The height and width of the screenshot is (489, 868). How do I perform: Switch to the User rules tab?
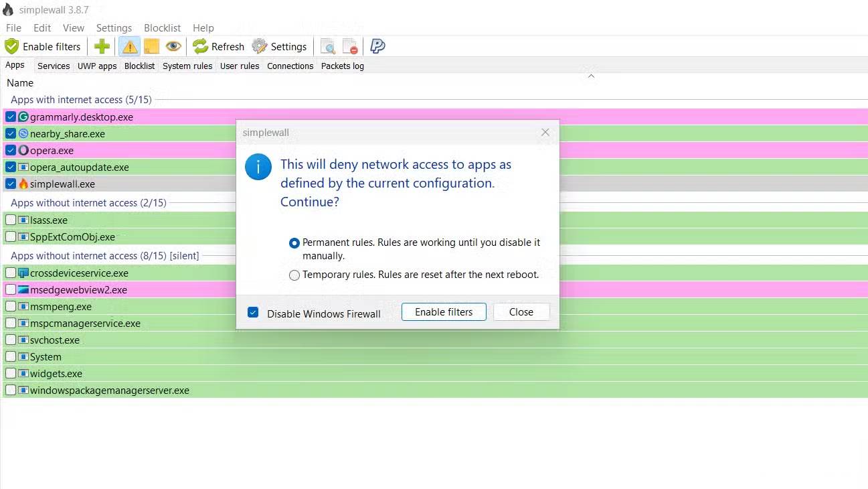(240, 66)
